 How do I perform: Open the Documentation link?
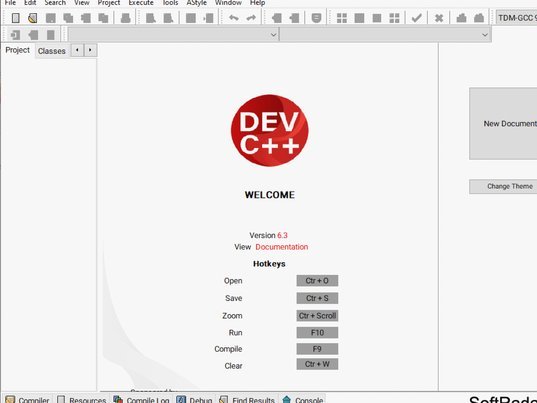pyautogui.click(x=282, y=247)
